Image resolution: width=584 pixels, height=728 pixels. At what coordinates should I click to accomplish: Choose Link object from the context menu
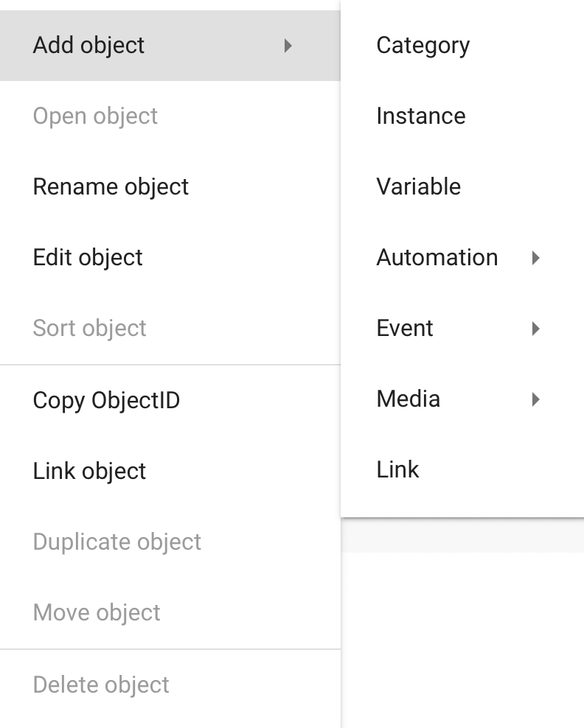[x=89, y=471]
